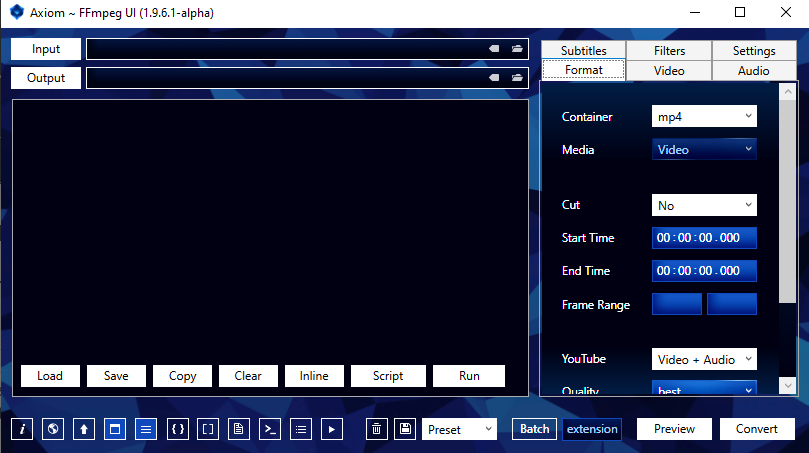The height and width of the screenshot is (453, 809).
Task: Open the YouTube Video + Audio dropdown
Action: (x=704, y=359)
